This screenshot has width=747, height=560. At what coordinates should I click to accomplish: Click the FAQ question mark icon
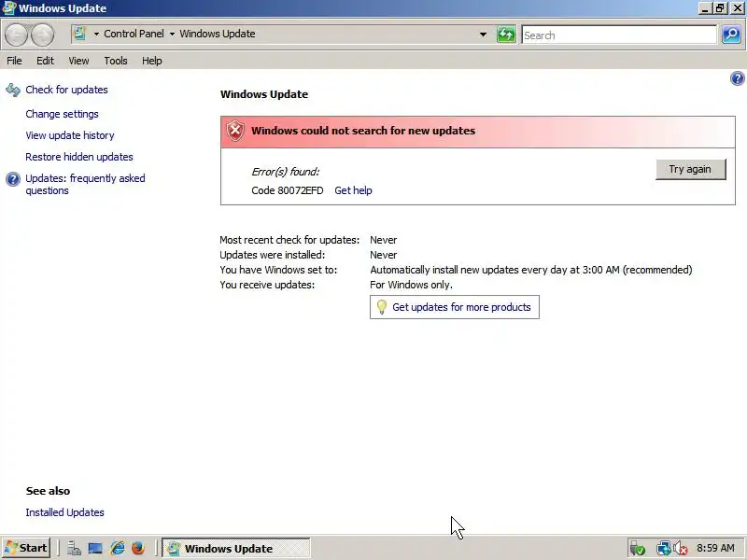[13, 179]
